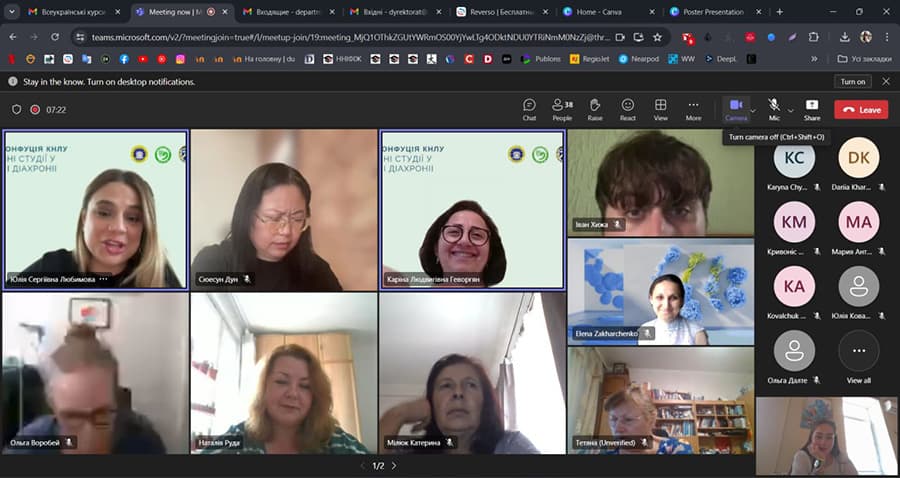Select the KA participant avatar
Viewport: 900px width, 478px height.
(x=794, y=286)
